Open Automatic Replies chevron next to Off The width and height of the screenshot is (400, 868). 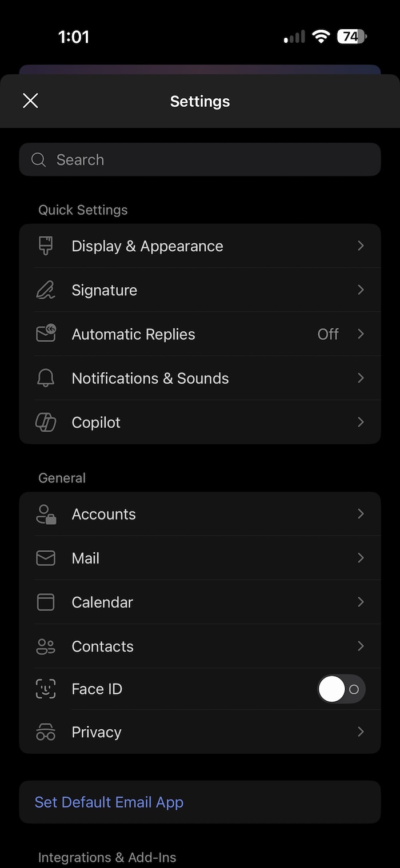pyautogui.click(x=361, y=333)
